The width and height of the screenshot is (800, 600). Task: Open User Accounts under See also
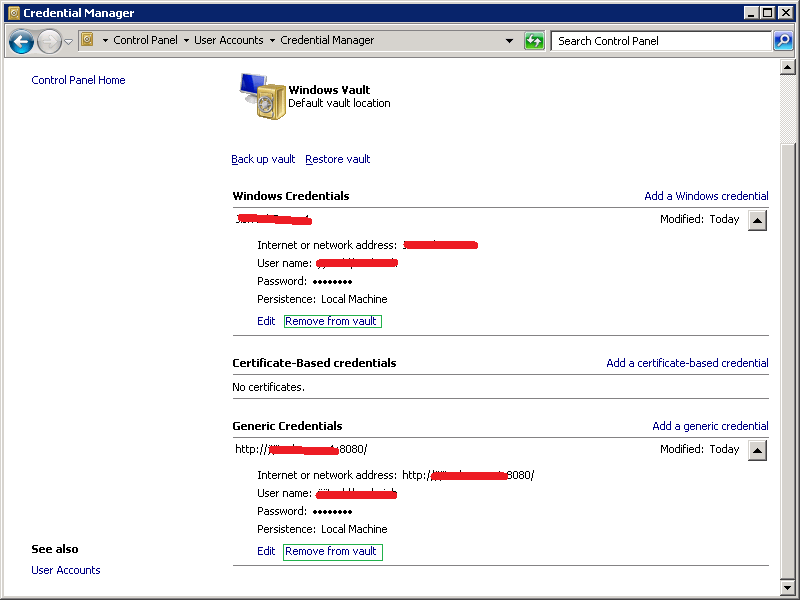(66, 570)
